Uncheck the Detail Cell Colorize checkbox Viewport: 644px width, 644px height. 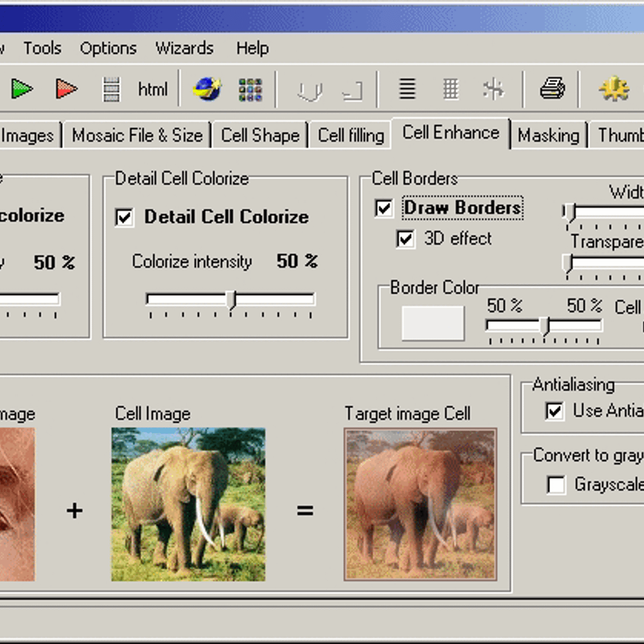(123, 217)
